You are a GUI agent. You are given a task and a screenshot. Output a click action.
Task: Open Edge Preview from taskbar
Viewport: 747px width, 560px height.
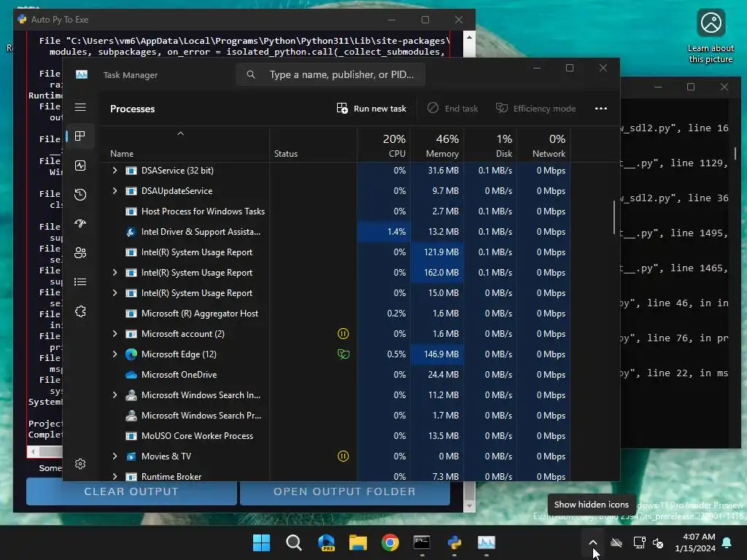click(x=326, y=542)
